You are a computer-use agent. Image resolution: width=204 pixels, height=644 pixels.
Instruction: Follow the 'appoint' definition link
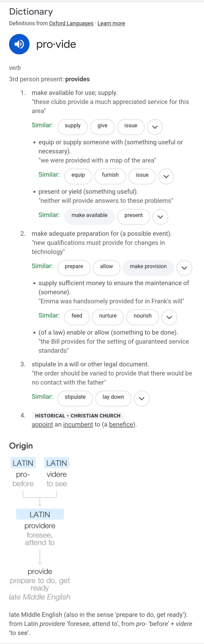(42, 424)
